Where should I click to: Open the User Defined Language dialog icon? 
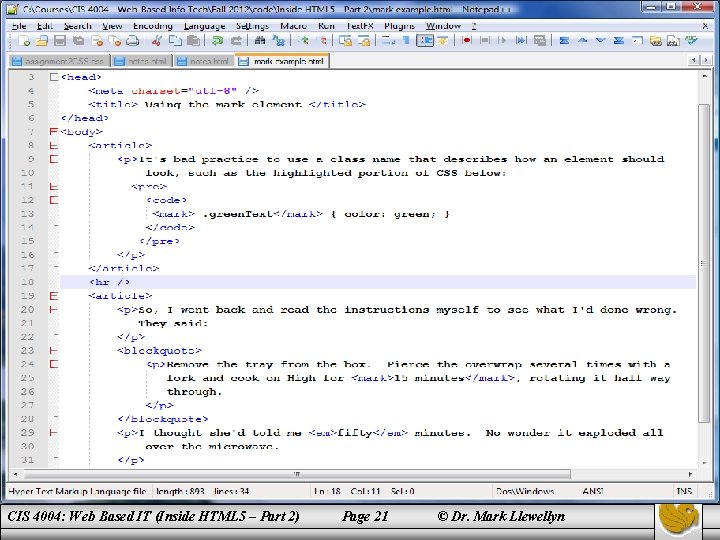(443, 41)
